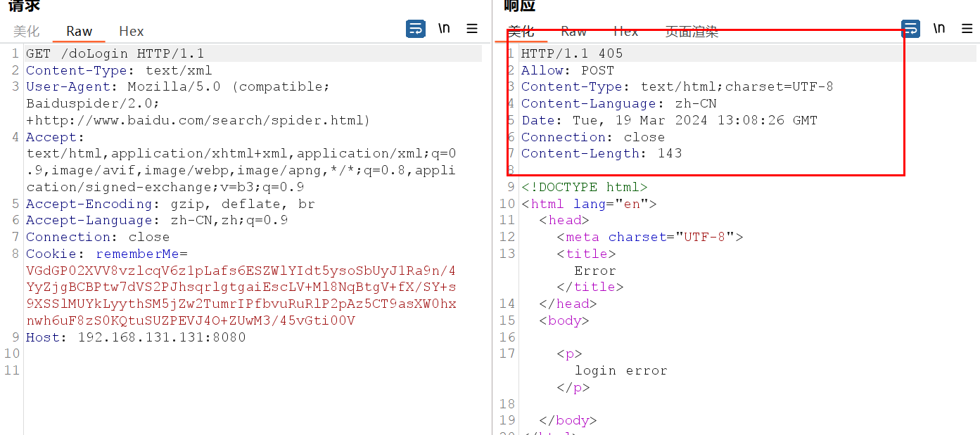Click the Error title text in the response
Image resolution: width=980 pixels, height=435 pixels.
pos(595,271)
